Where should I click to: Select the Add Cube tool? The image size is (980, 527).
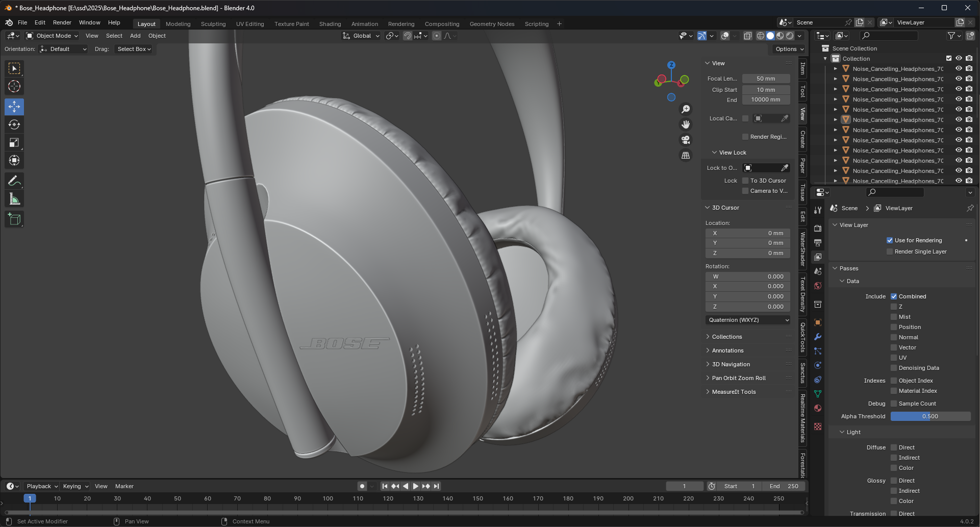[x=14, y=219]
